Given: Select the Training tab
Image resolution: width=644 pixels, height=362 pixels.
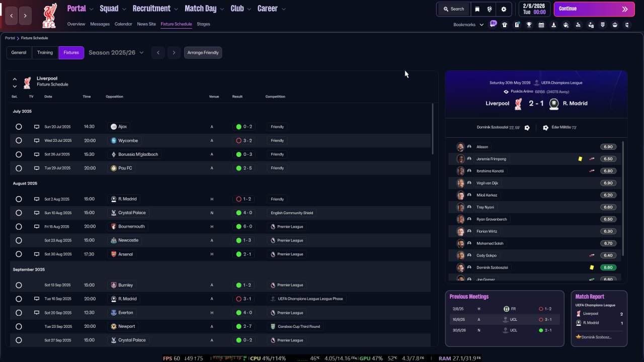Looking at the screenshot, I should click(x=45, y=53).
